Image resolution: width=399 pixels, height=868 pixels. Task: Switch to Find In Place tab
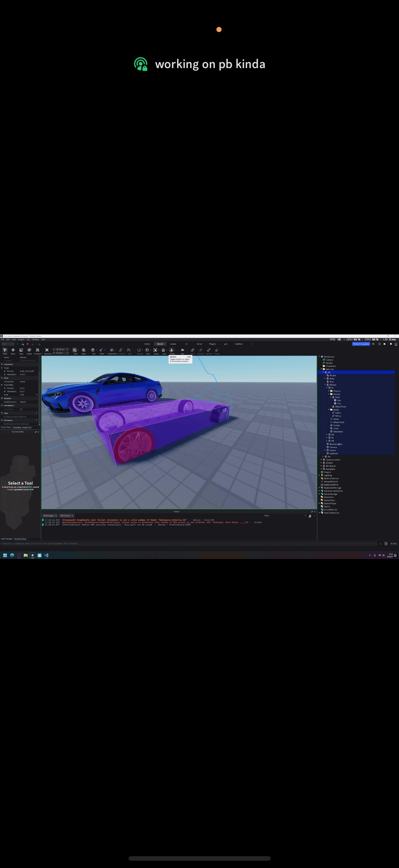(x=6, y=428)
